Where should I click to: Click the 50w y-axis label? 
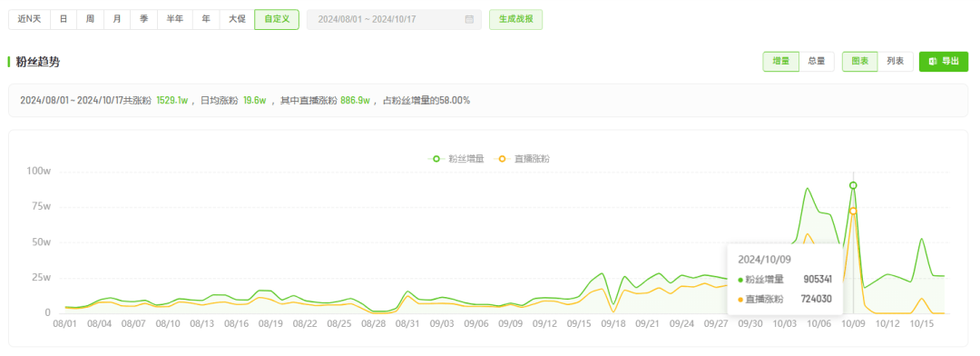pos(40,242)
